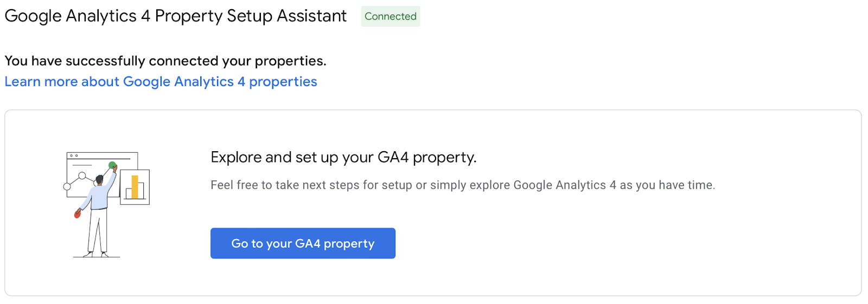Click the illustrated person's light blue shirt
The height and width of the screenshot is (304, 868).
[x=100, y=198]
